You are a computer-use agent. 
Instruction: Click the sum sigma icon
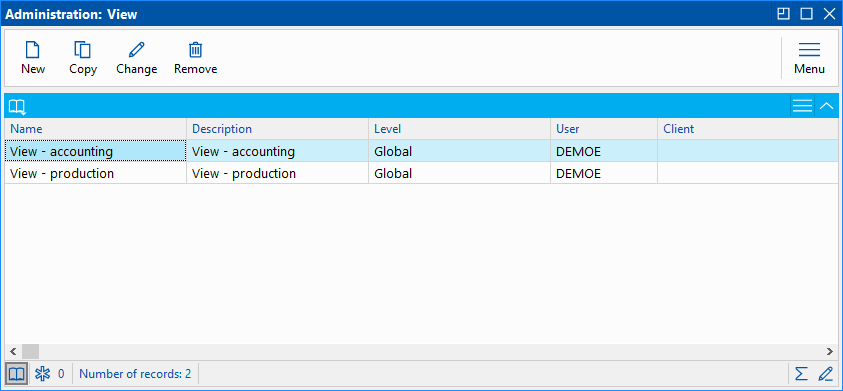point(801,374)
